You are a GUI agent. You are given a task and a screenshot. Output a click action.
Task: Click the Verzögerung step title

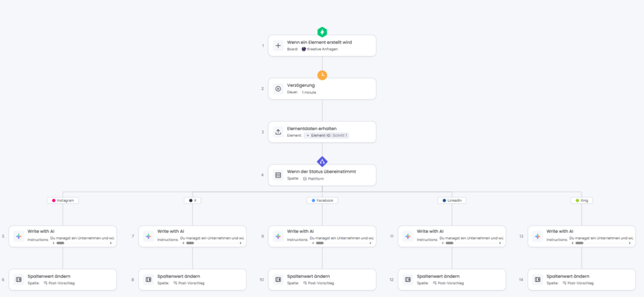click(x=301, y=85)
